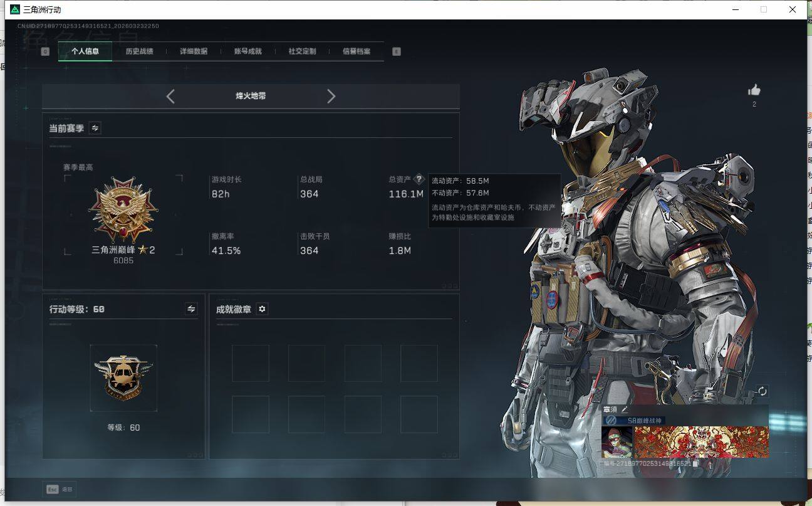Copy the player ID using the copy icon

click(x=695, y=463)
